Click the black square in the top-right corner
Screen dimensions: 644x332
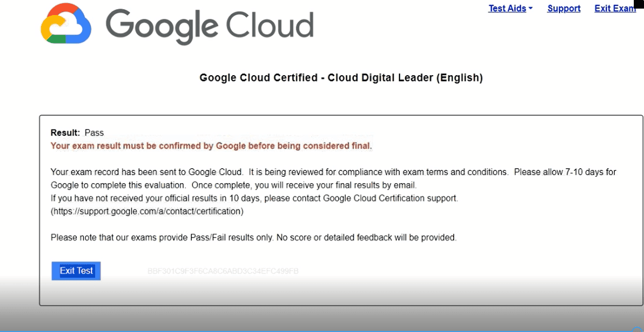click(639, 4)
